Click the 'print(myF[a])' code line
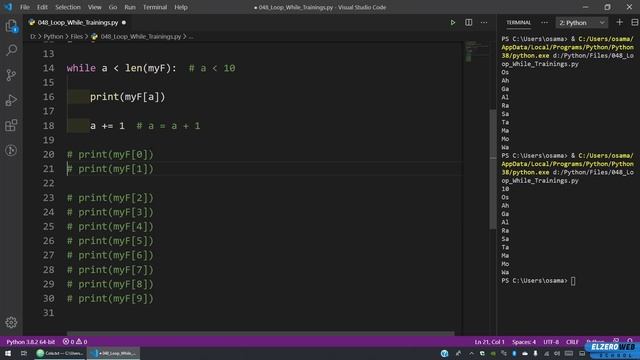The height and width of the screenshot is (360, 640). click(127, 97)
